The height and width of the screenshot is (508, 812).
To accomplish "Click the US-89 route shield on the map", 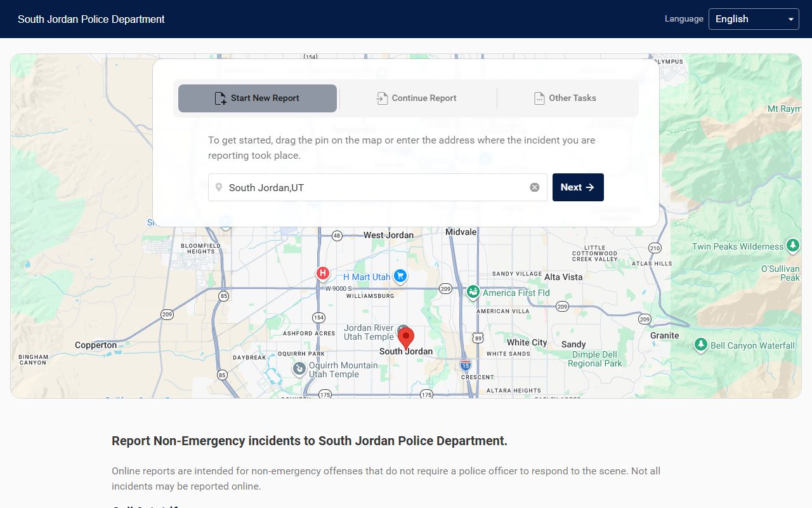I will point(478,338).
